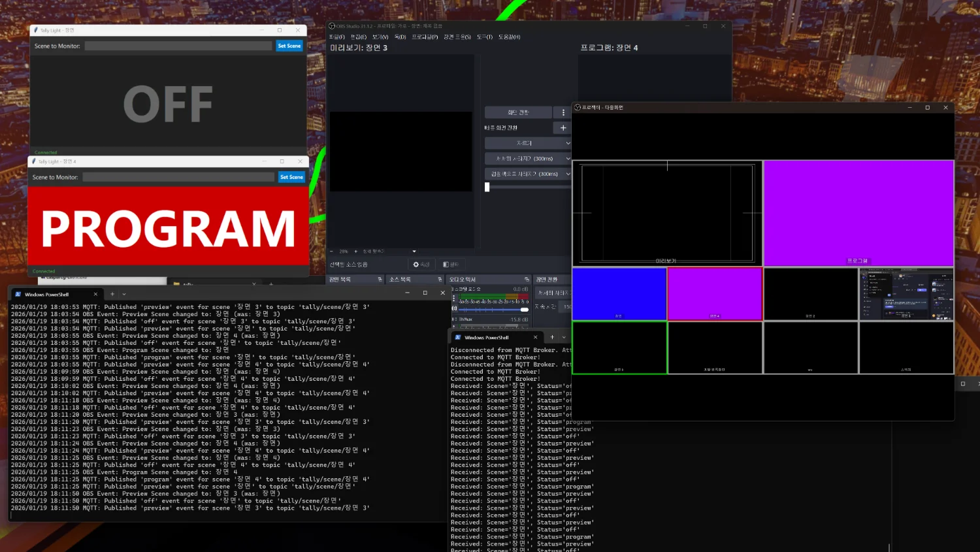The height and width of the screenshot is (552, 980).
Task: Click Set Scene in the OFF tally window
Action: 289,46
